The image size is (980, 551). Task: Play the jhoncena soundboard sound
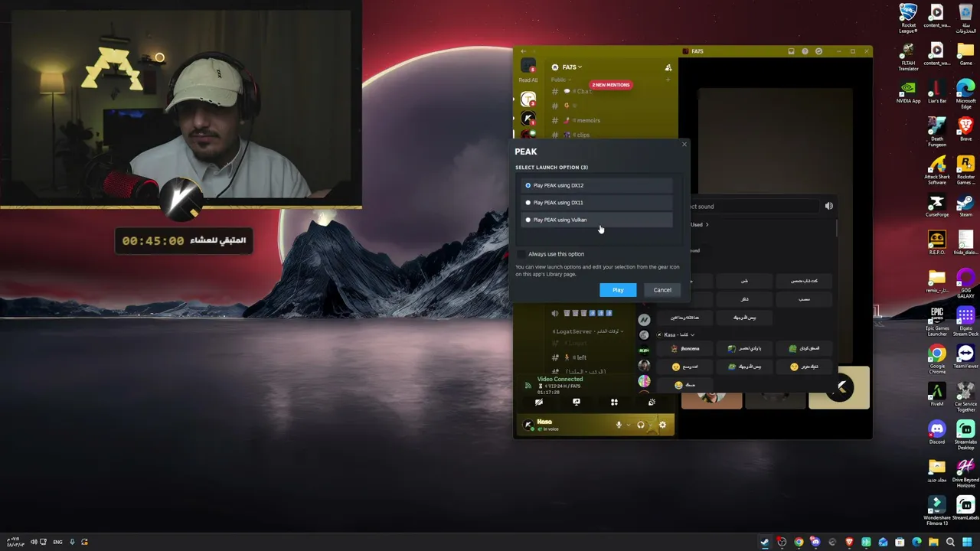click(x=685, y=348)
